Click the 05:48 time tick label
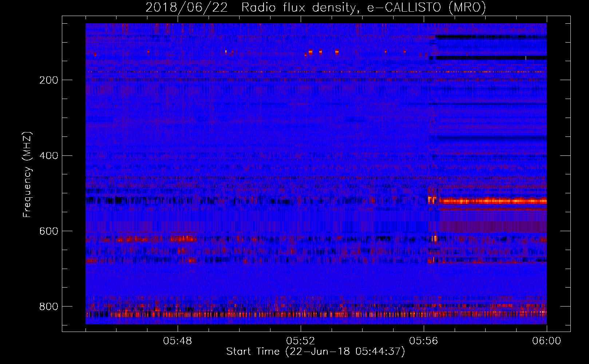The width and height of the screenshot is (589, 364). click(178, 341)
